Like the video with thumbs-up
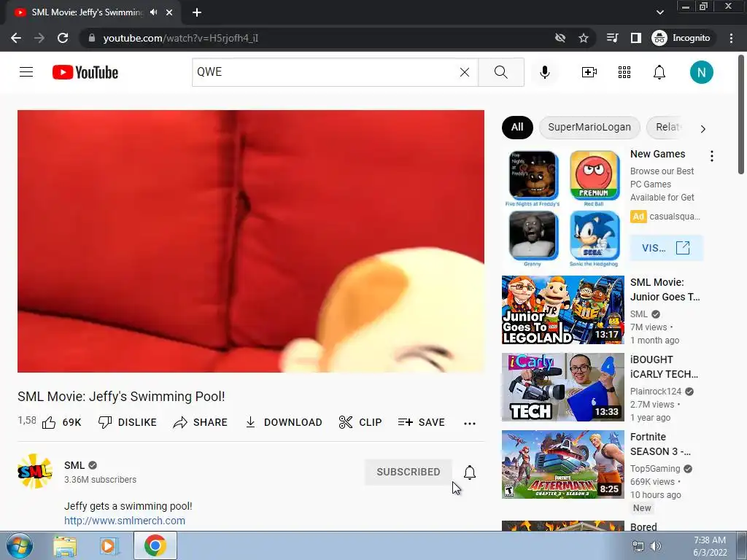Screen dimensions: 747x560 [x=61, y=422]
